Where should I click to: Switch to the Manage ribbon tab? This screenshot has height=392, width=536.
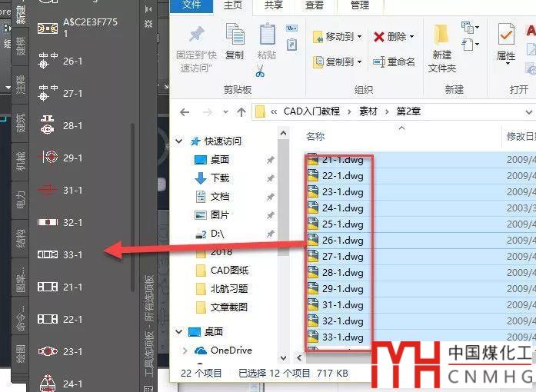[x=360, y=5]
